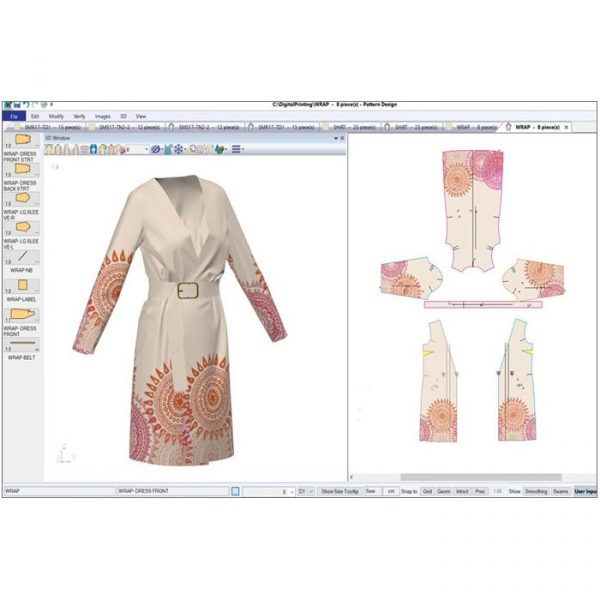Toggle the Grid snap option

[427, 492]
